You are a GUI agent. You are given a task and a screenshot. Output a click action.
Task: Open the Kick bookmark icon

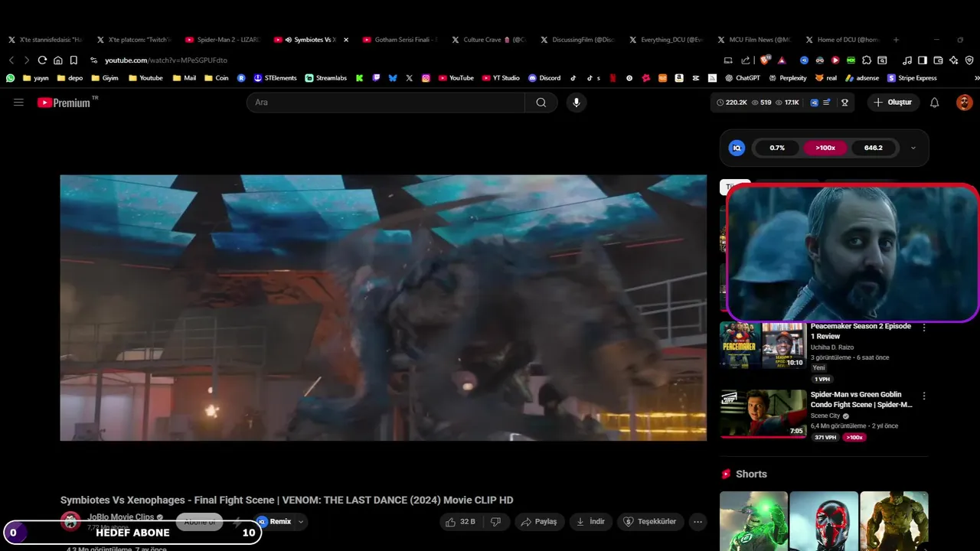pyautogui.click(x=359, y=77)
